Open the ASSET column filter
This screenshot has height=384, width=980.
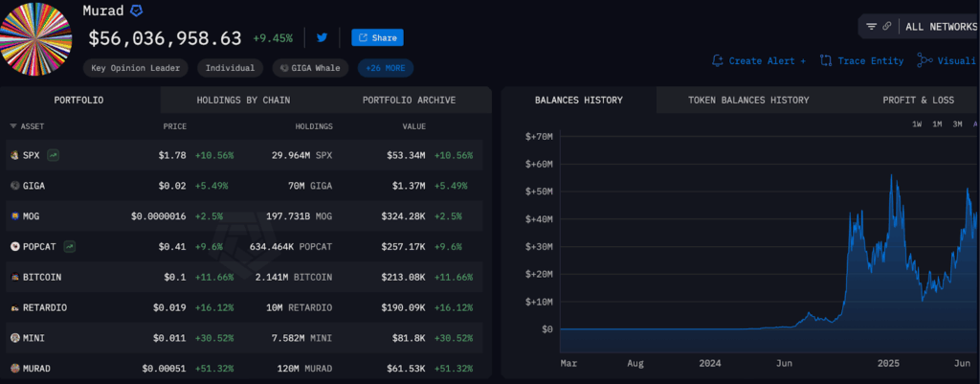tap(13, 126)
